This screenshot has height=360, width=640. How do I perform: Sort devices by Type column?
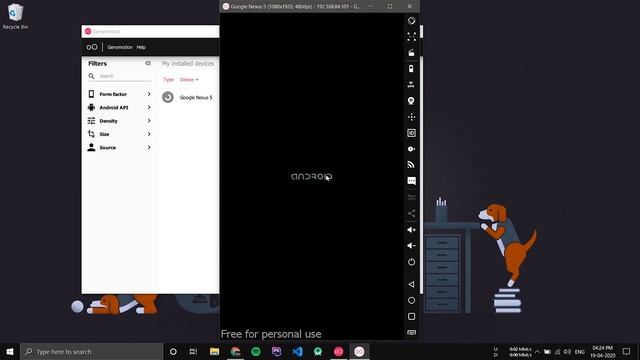tap(169, 80)
